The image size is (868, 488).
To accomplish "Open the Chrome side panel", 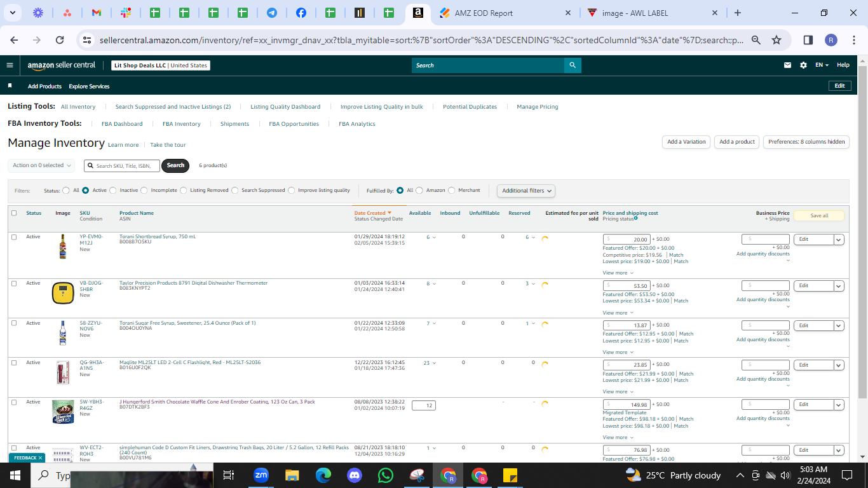I will click(x=808, y=40).
